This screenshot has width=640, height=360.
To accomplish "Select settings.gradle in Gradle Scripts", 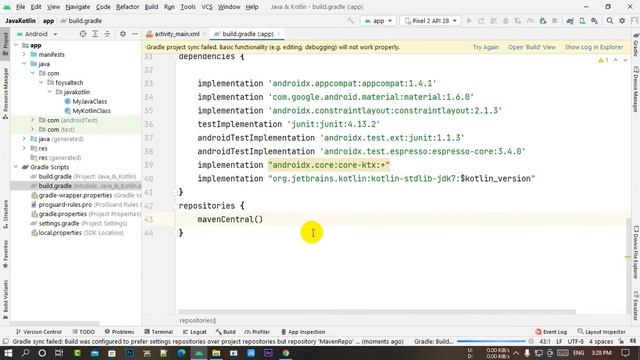I will pyautogui.click(x=79, y=223).
